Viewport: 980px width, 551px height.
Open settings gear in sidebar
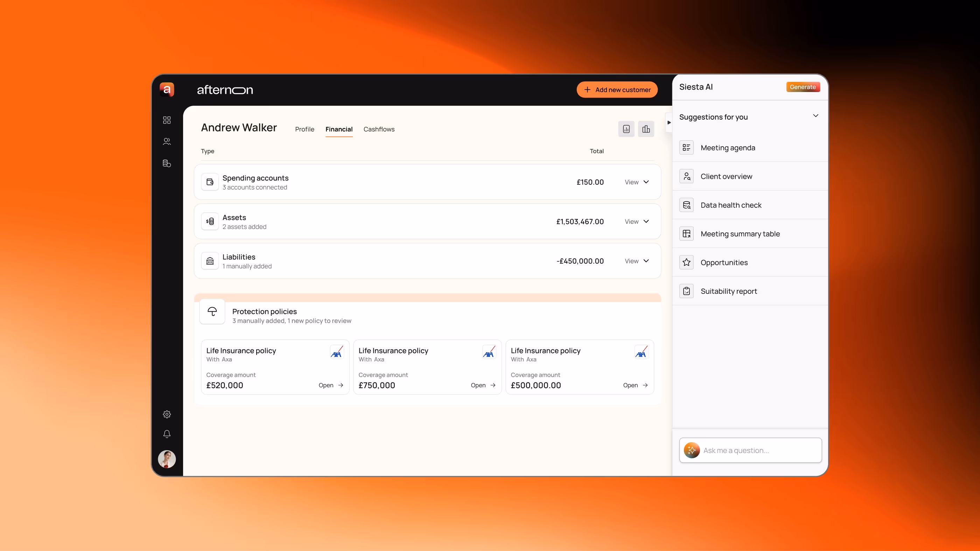click(167, 414)
